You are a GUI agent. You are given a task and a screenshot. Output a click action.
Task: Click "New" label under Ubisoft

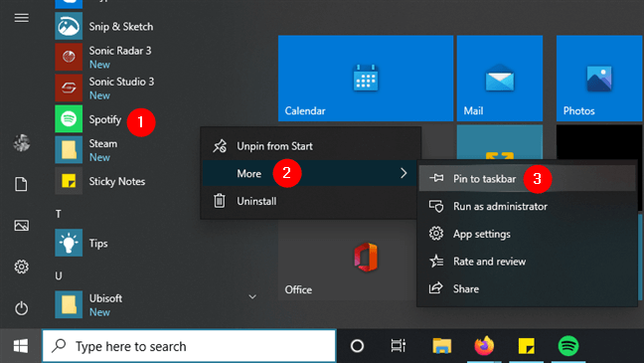pos(99,312)
